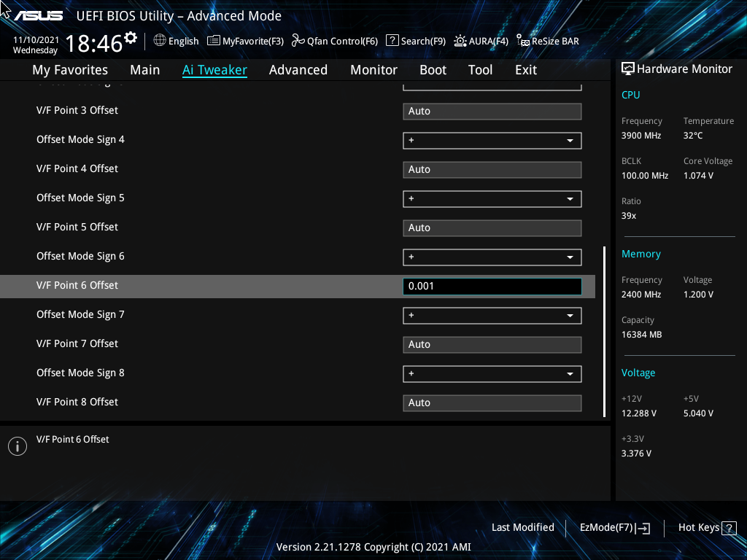This screenshot has height=560, width=747.
Task: Open MyFavorite(F3) label
Action: tap(253, 42)
